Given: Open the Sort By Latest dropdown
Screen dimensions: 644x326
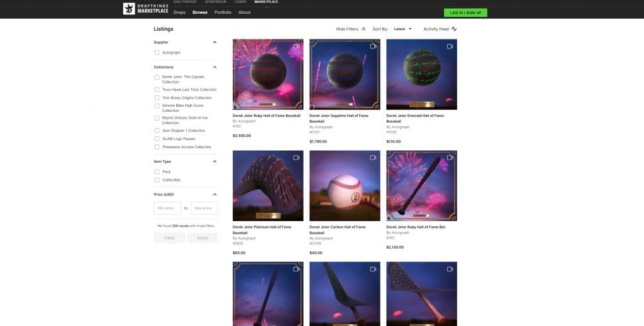Looking at the screenshot, I should tap(402, 29).
